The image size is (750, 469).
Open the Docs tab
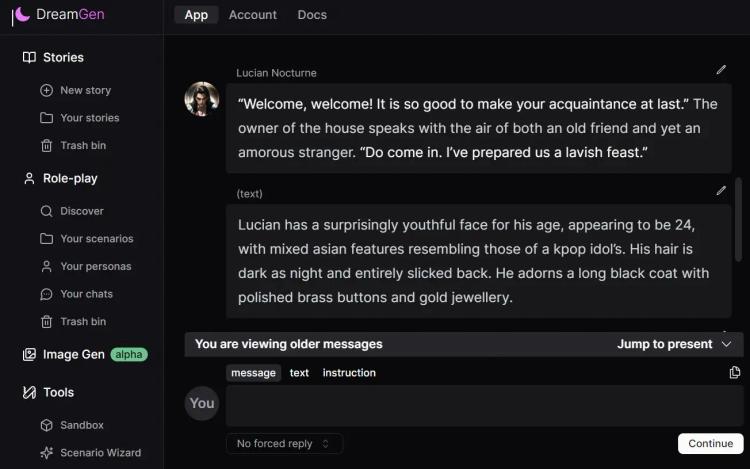[x=312, y=15]
